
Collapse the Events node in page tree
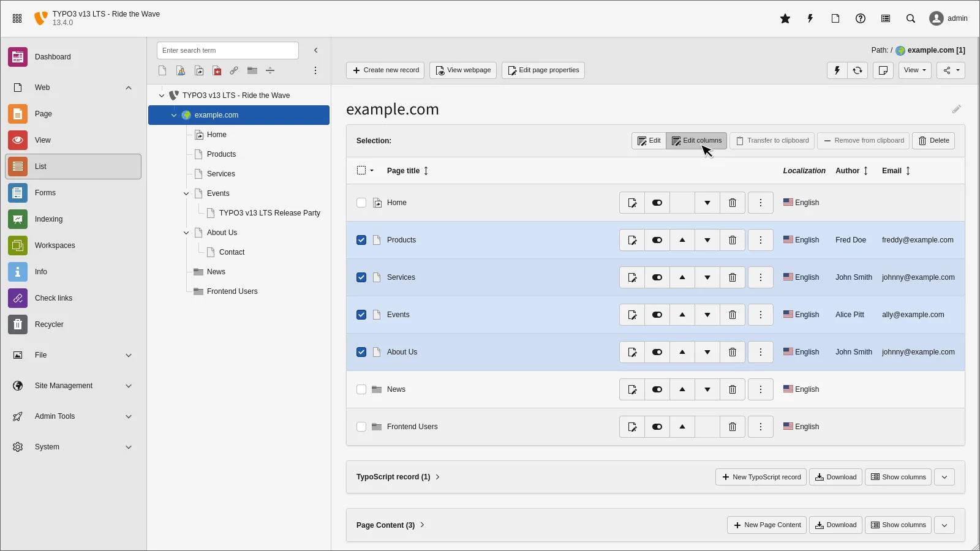(x=186, y=193)
